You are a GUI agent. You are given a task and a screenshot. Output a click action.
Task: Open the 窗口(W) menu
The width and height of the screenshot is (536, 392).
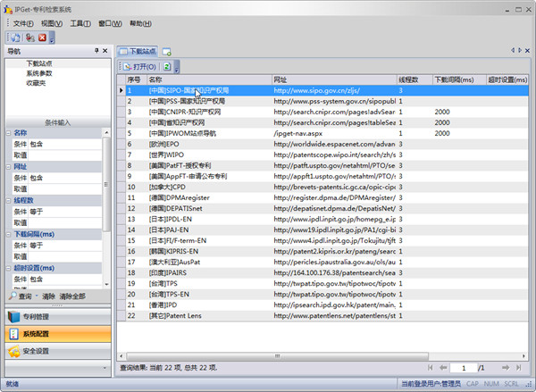coord(110,23)
